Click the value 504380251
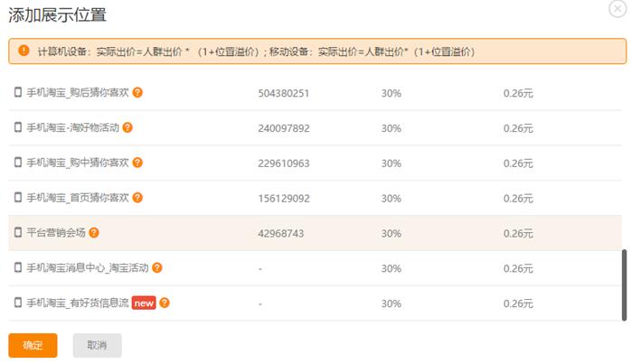The image size is (631, 364). point(284,93)
